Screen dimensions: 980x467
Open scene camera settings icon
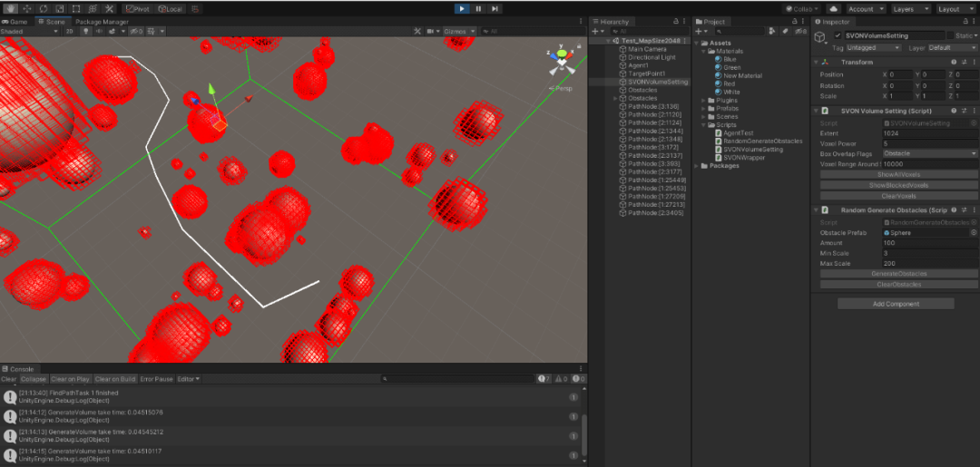pyautogui.click(x=432, y=31)
